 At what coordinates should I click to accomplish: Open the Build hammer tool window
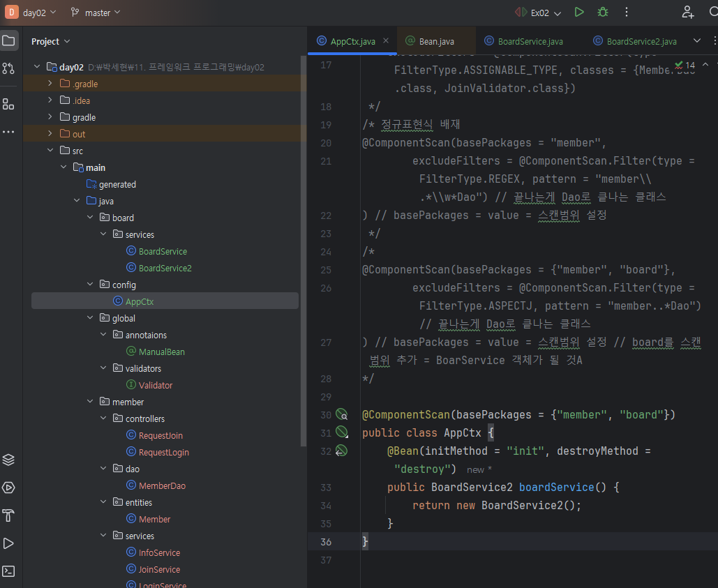(x=8, y=515)
